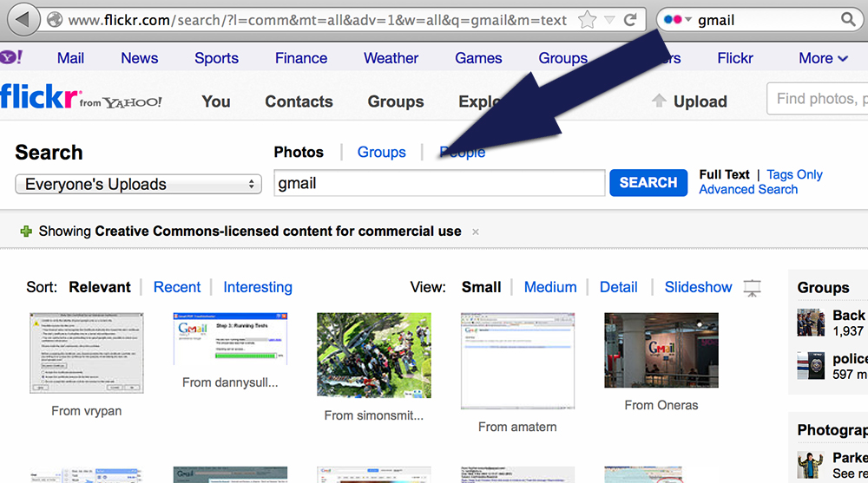The width and height of the screenshot is (868, 483).
Task: Open Mail in Yahoo bar
Action: coord(70,58)
